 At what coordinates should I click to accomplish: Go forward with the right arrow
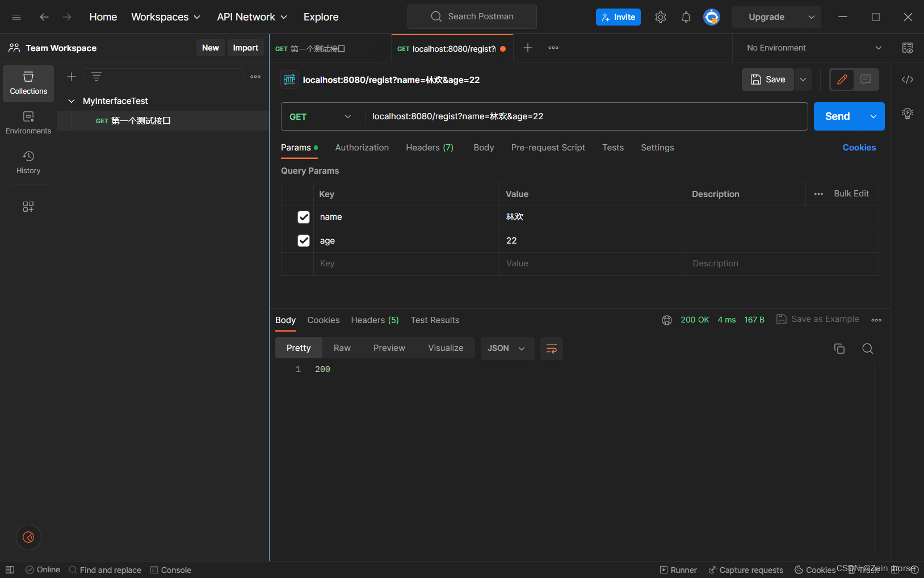pyautogui.click(x=67, y=17)
